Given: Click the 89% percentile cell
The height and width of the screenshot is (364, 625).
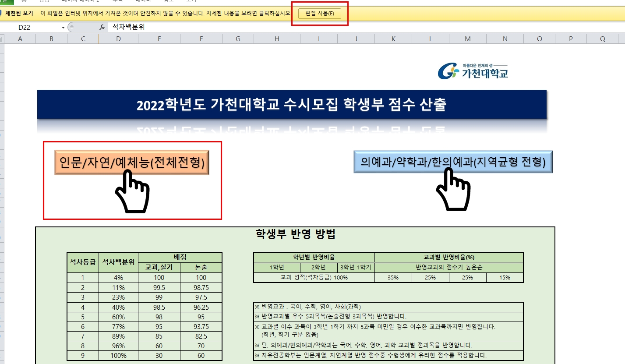Looking at the screenshot, I should [x=118, y=336].
